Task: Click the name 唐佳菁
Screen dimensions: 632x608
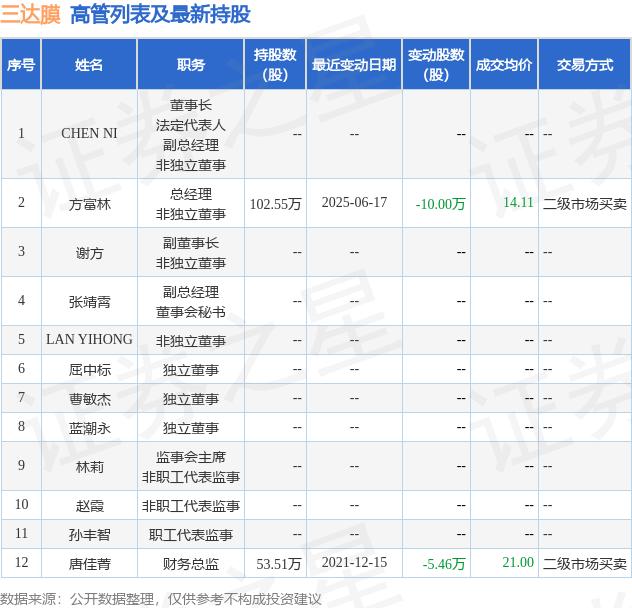Action: pos(89,564)
